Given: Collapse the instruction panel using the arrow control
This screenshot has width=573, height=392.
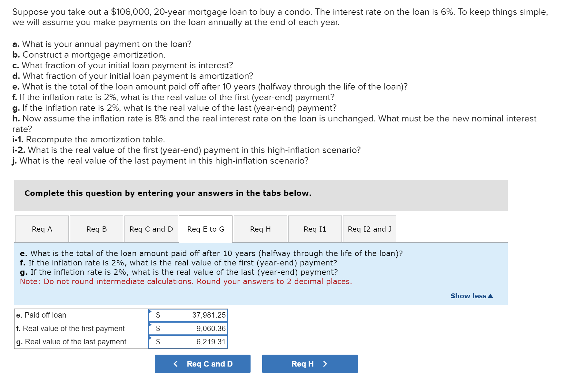Looking at the screenshot, I should pos(491,296).
